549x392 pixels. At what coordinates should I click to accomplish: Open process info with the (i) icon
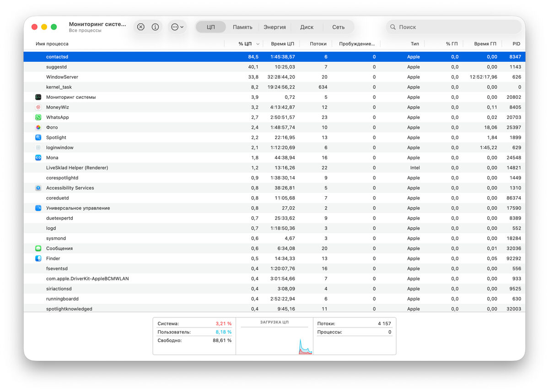coord(156,27)
